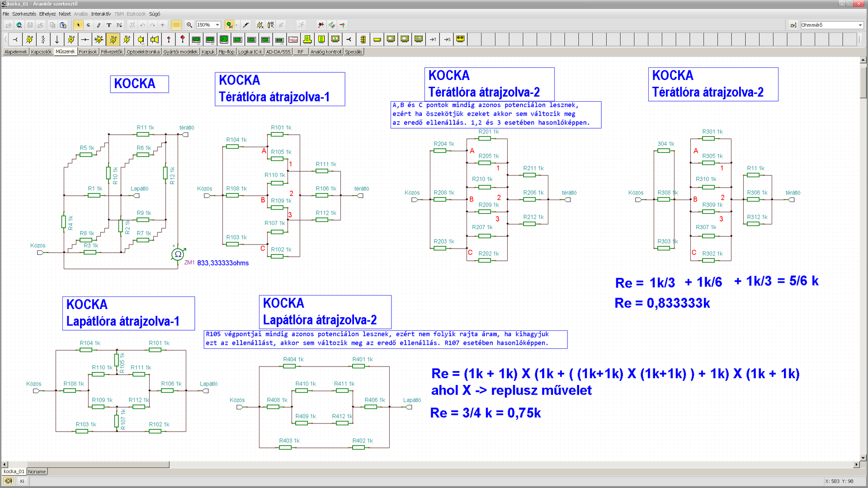This screenshot has height=488, width=868.
Task: Select the ohmmeter instrument component
Action: pyautogui.click(x=113, y=40)
